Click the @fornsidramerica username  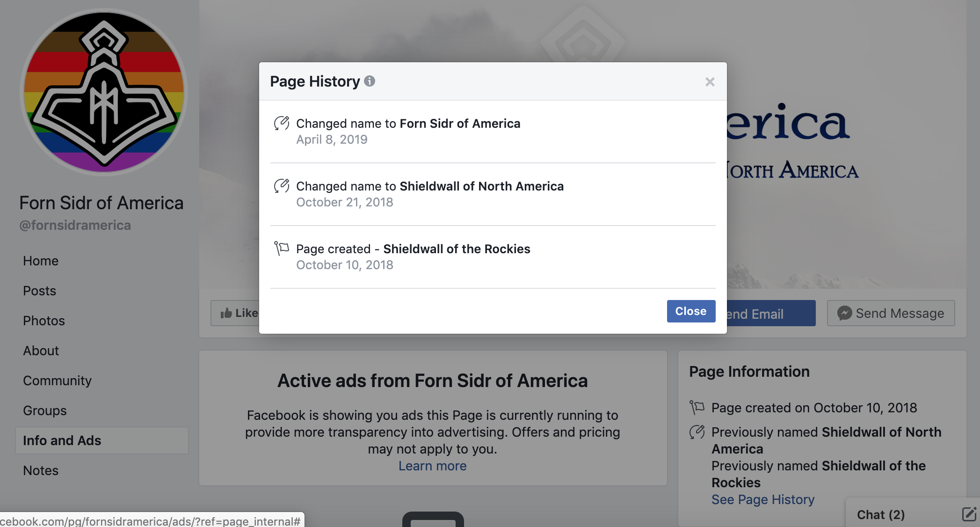click(75, 225)
